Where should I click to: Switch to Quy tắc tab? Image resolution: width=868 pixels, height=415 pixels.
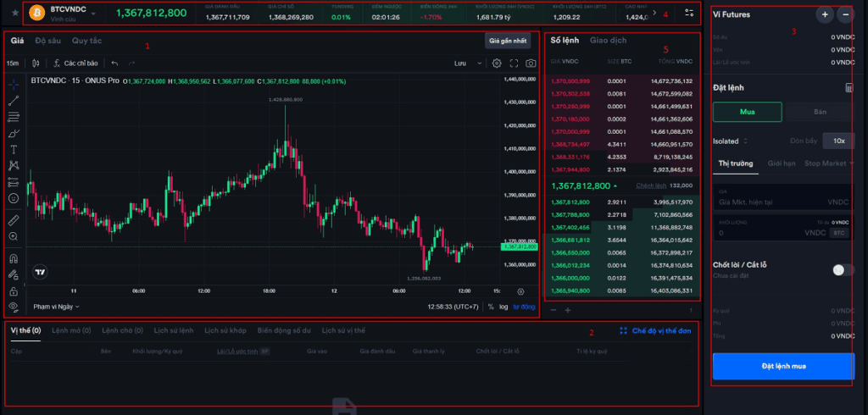(x=86, y=41)
